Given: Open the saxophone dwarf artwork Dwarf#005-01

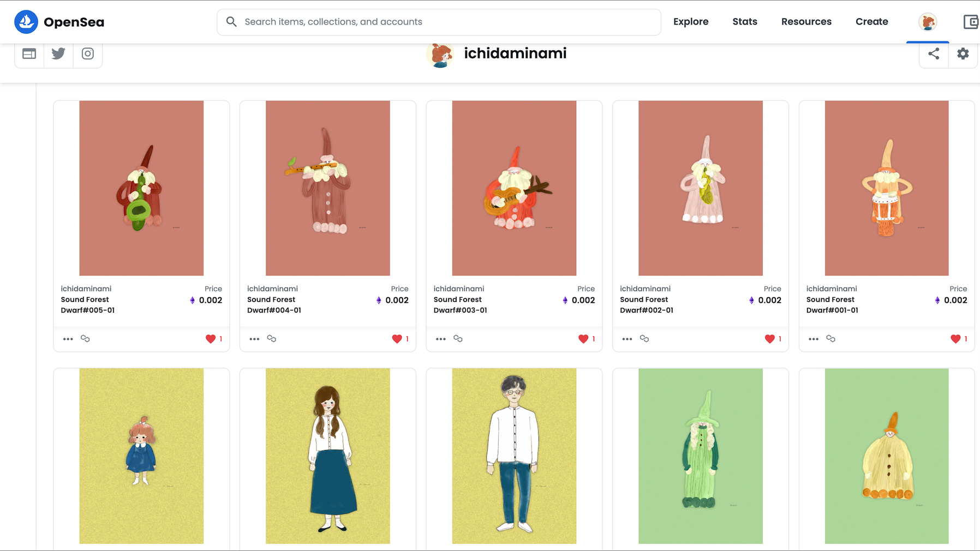Looking at the screenshot, I should coord(141,188).
